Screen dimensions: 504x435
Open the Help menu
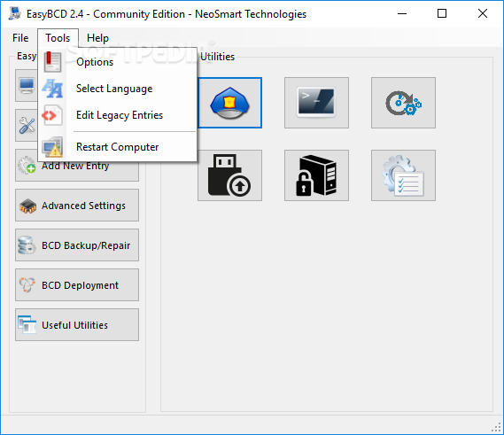pyautogui.click(x=97, y=38)
